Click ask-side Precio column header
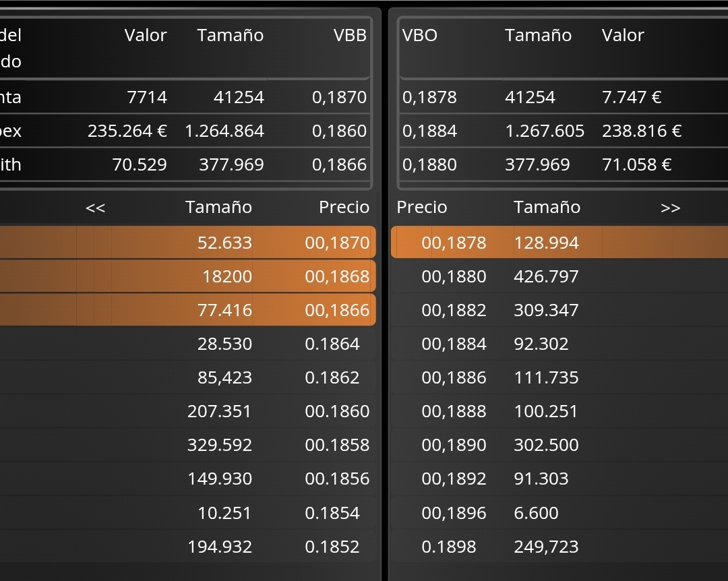 tap(422, 207)
